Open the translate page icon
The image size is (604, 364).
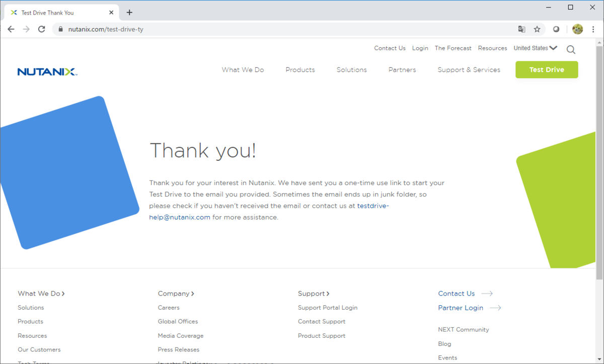[x=522, y=29]
